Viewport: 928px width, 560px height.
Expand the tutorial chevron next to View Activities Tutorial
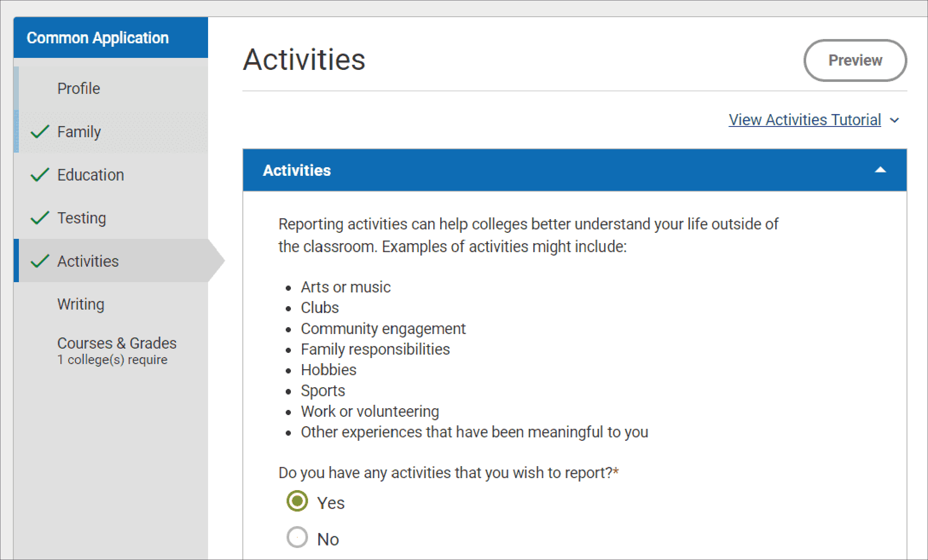(895, 120)
